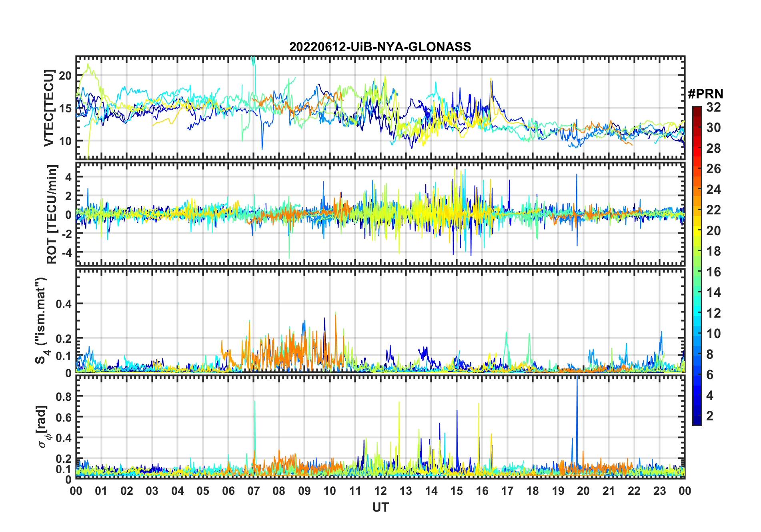The image size is (761, 532).
Task: Click the x-axis tick label 23
Action: [x=659, y=491]
